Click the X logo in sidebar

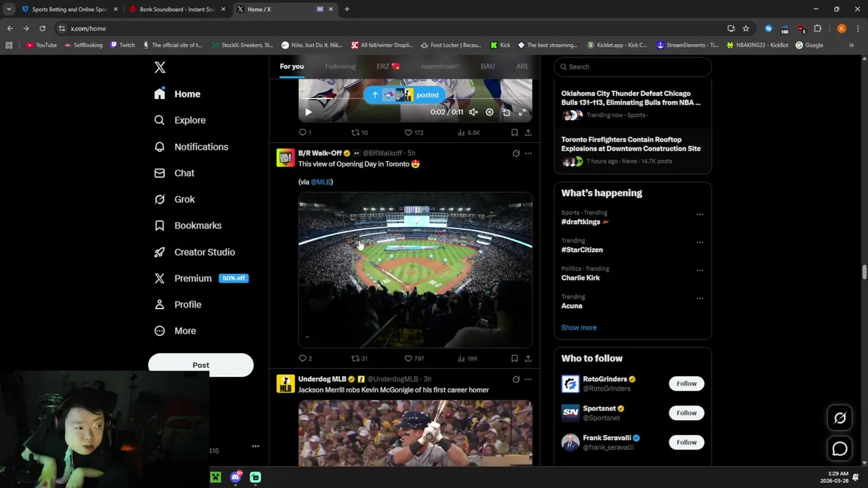[x=160, y=67]
